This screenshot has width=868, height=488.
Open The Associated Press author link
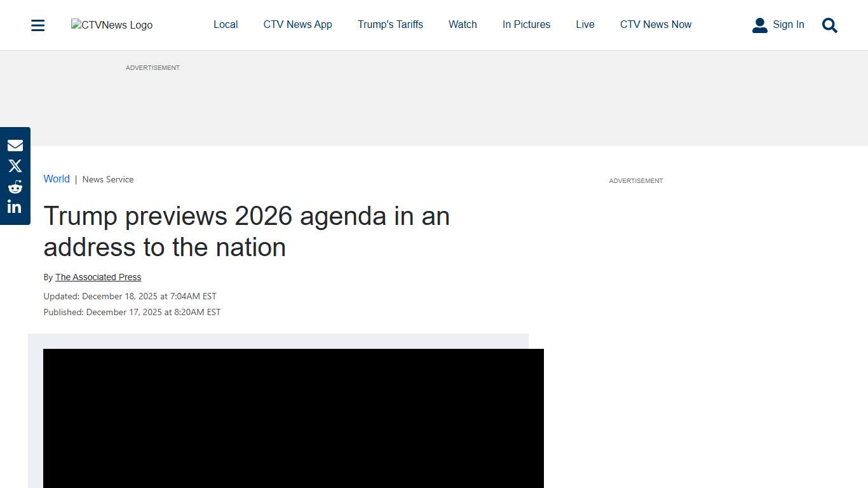click(98, 277)
